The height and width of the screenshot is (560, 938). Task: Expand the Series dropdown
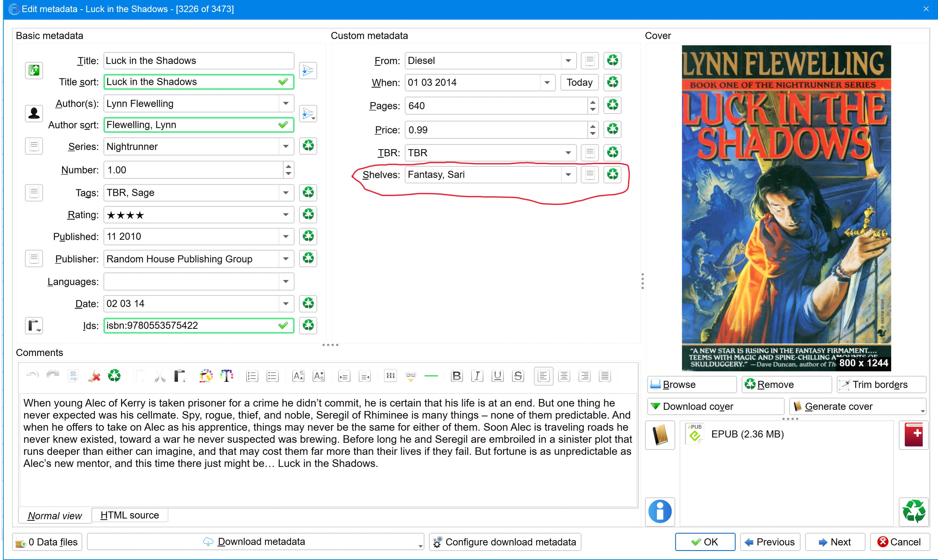click(286, 146)
